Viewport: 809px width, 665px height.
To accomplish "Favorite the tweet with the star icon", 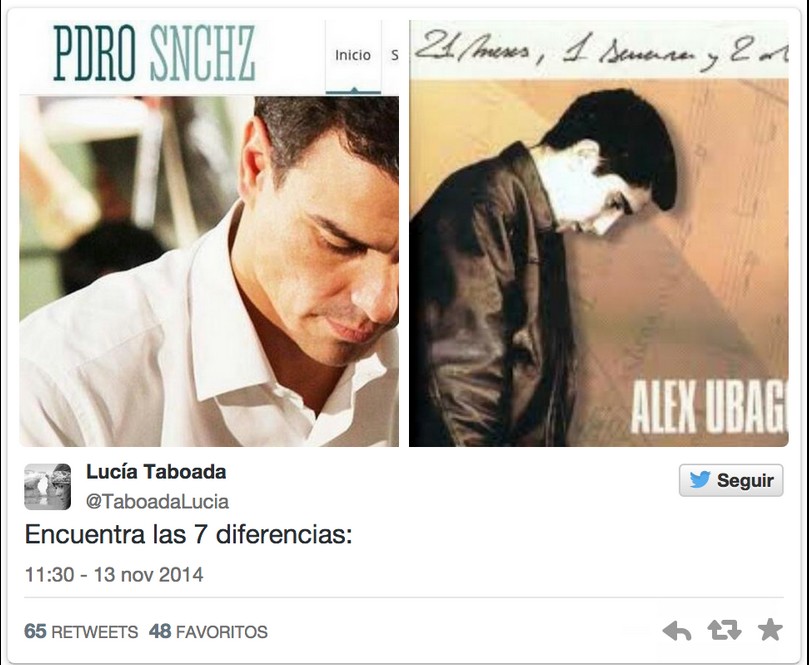I will click(770, 630).
